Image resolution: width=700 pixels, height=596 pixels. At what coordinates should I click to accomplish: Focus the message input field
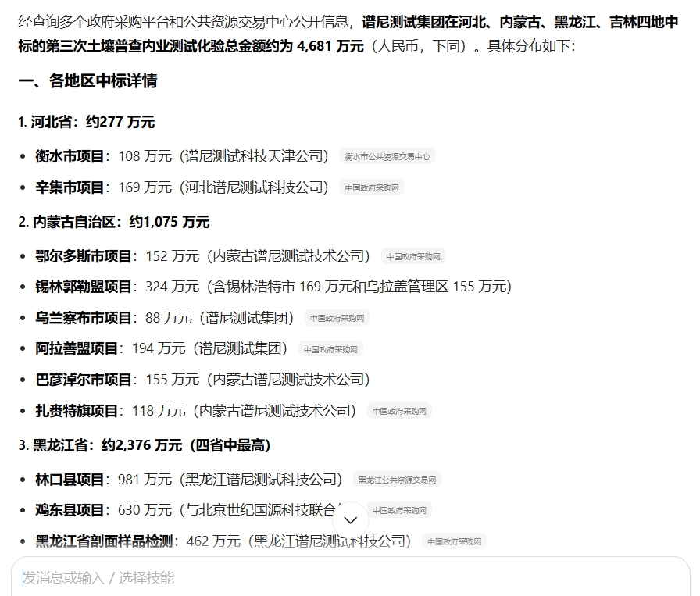pos(351,577)
